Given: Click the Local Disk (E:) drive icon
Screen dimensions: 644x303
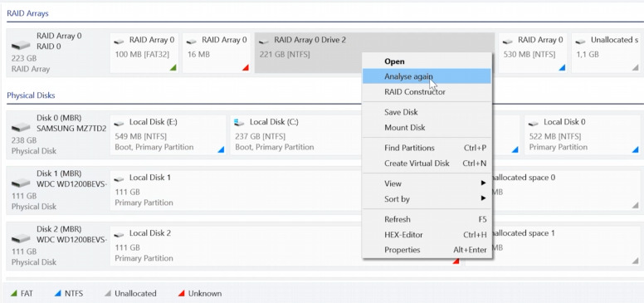Looking at the screenshot, I should [x=120, y=123].
